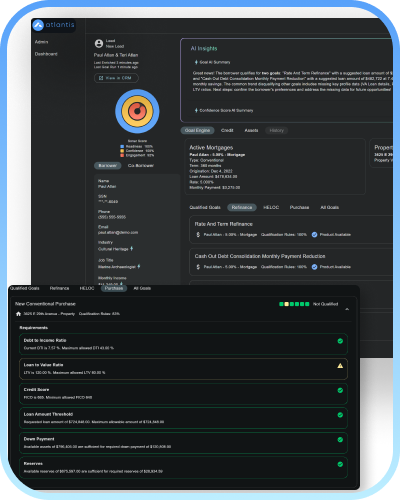
Task: Select All Goals tab in the front panel
Action: pyautogui.click(x=142, y=288)
